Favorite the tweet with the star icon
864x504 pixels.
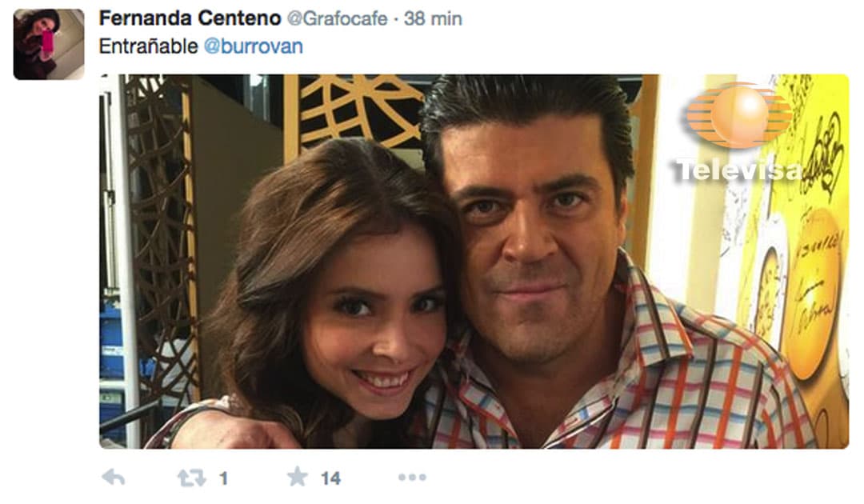[x=298, y=477]
